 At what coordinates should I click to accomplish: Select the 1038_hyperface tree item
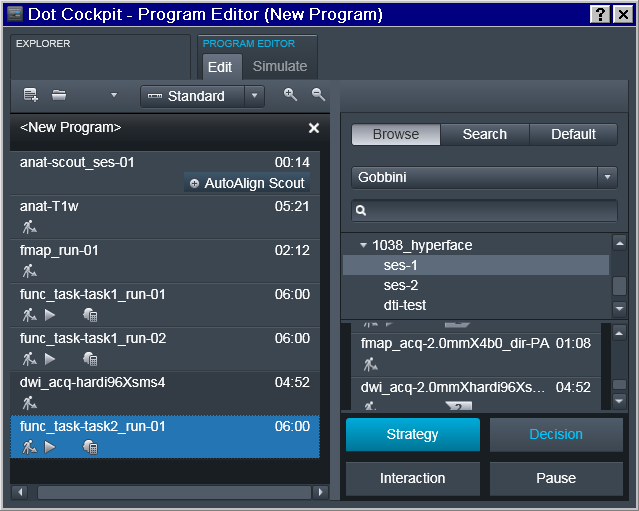pos(422,245)
